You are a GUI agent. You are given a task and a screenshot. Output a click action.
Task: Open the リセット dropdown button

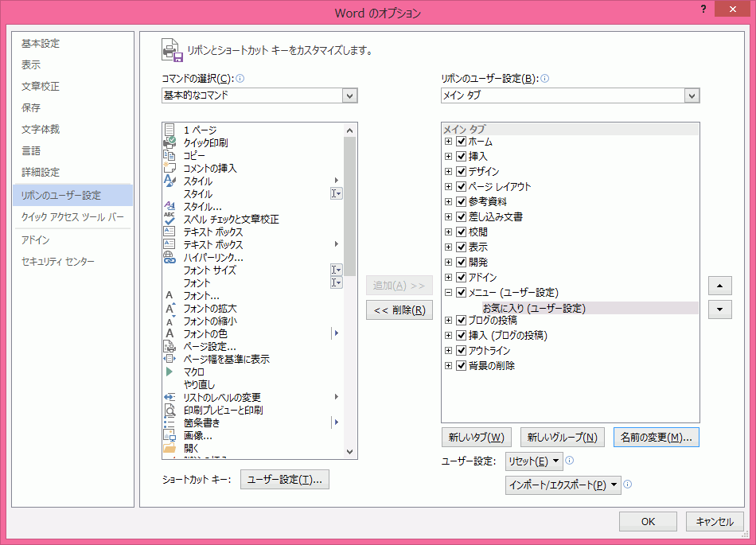point(534,461)
